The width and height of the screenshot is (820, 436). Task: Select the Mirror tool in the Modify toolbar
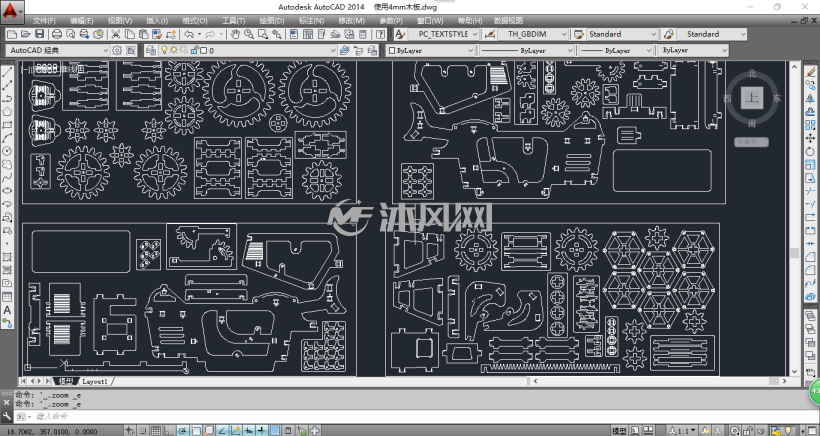(811, 98)
